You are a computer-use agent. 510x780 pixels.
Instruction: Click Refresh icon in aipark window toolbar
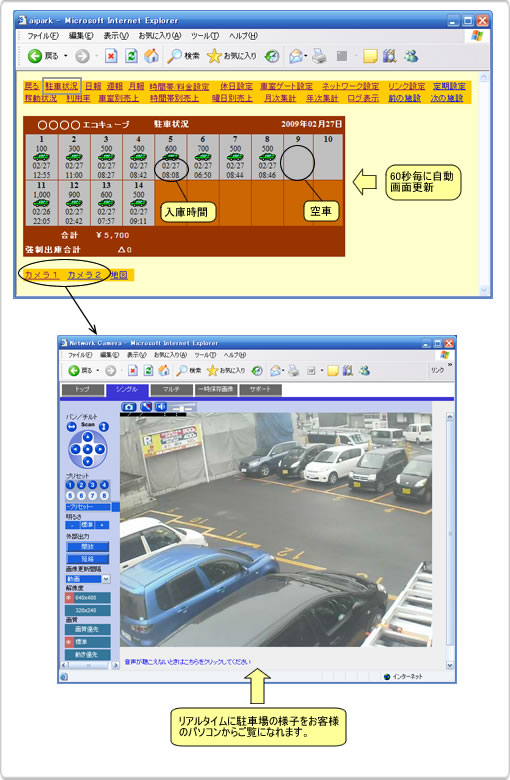point(131,56)
